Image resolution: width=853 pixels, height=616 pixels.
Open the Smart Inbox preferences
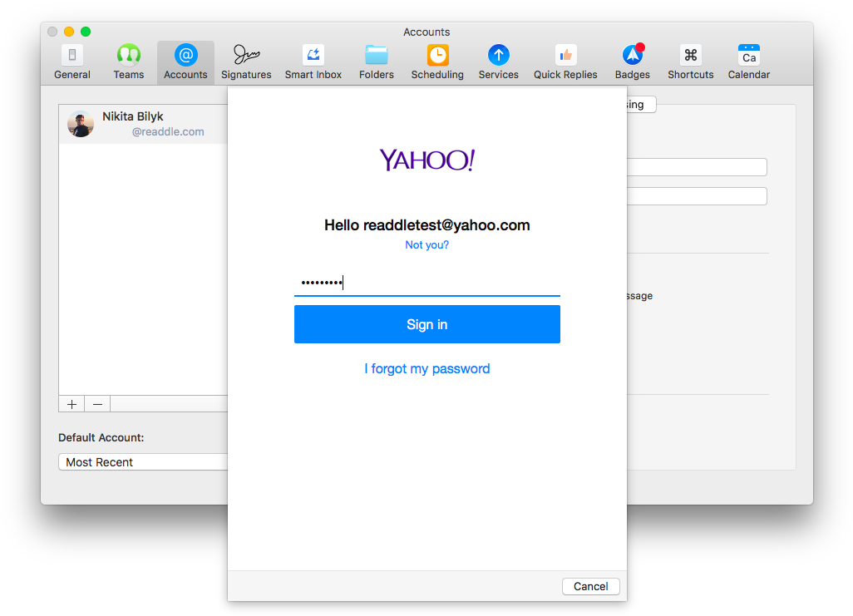[x=313, y=62]
